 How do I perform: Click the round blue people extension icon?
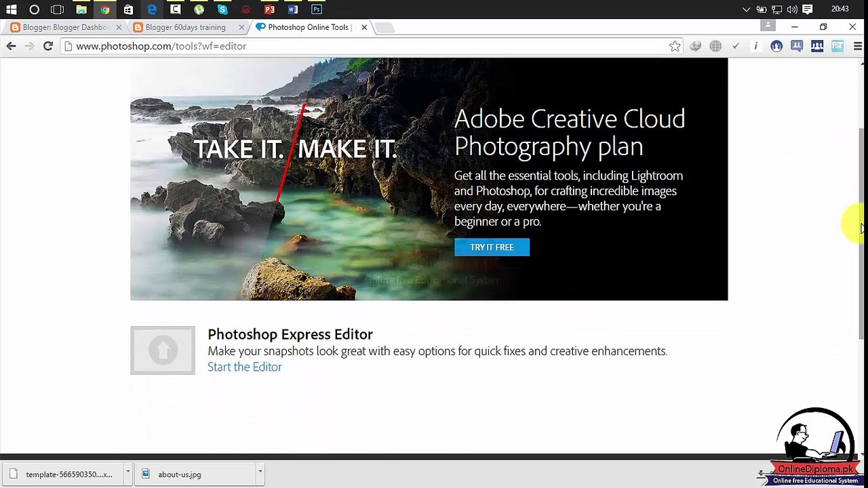(x=776, y=46)
